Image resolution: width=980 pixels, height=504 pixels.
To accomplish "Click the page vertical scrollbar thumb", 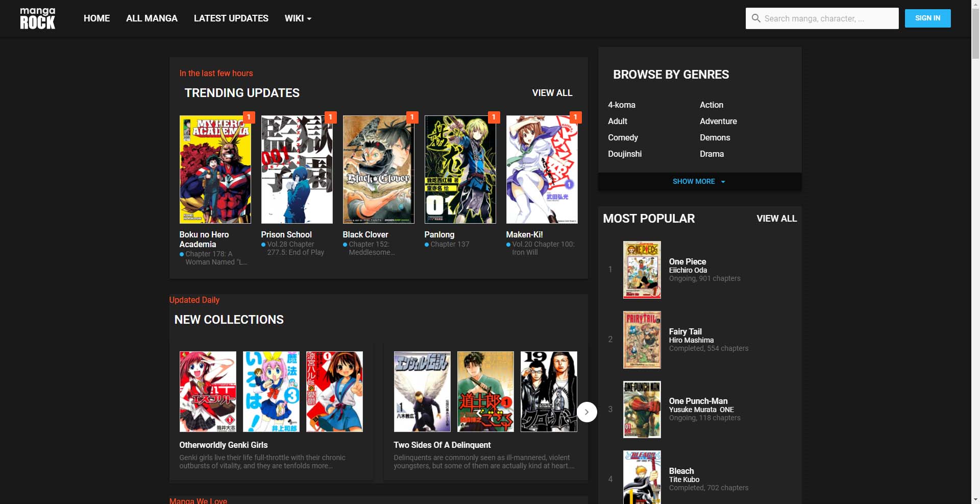I will click(975, 33).
